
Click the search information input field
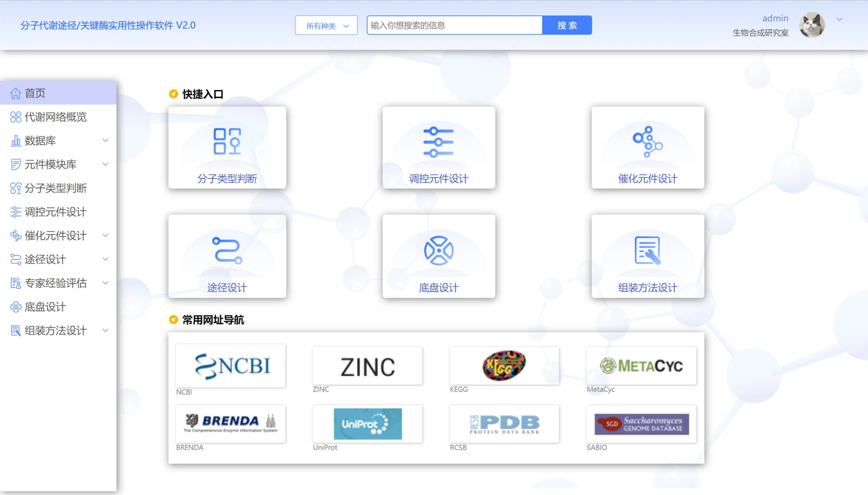point(454,25)
